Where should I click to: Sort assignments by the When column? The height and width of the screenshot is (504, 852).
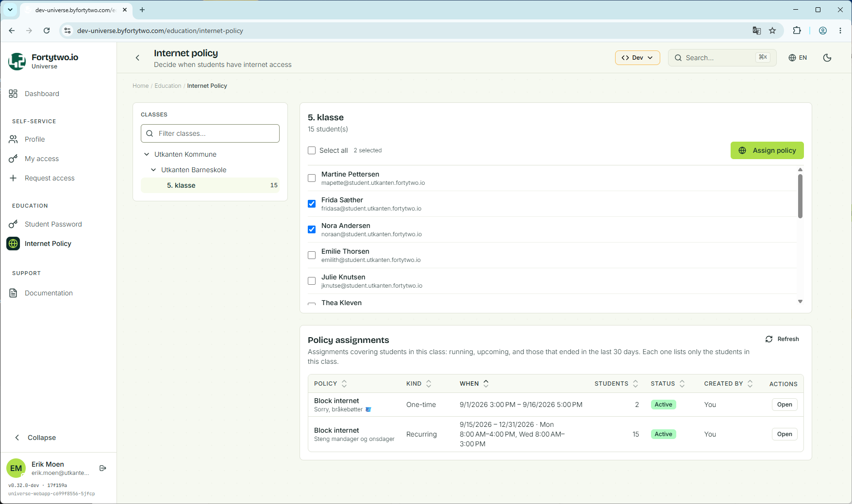click(x=474, y=384)
